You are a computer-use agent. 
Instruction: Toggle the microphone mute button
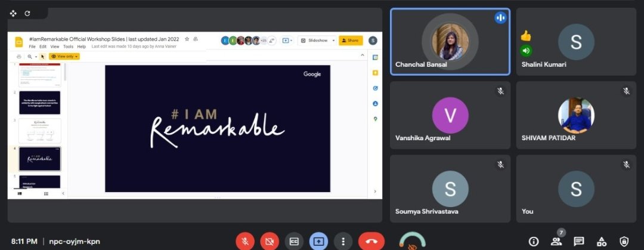tap(245, 242)
